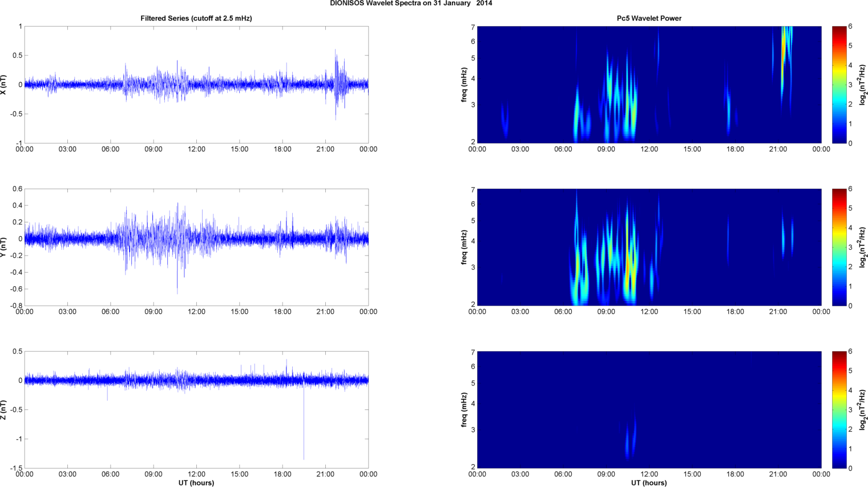
Task: Click the 'Y (nT)' axis label
Action: coord(4,247)
